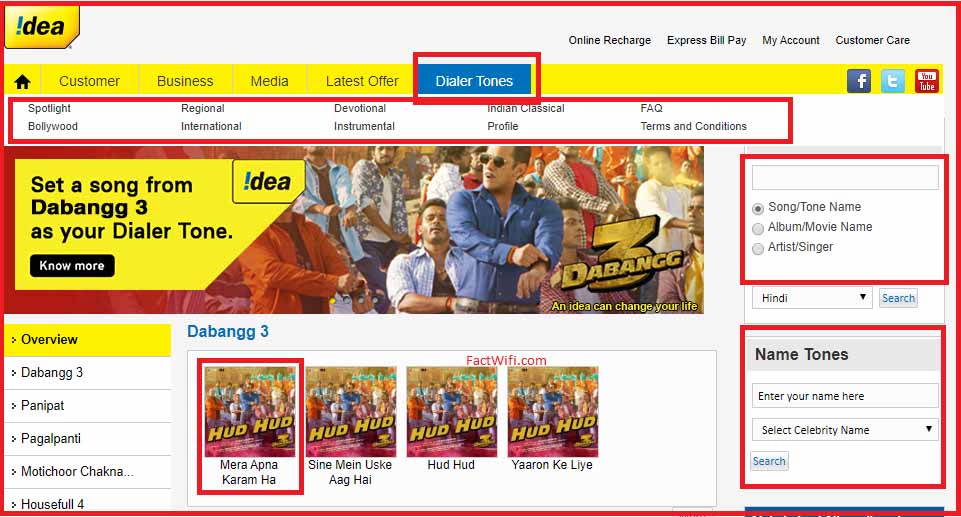Select the Song/Tone Name radio button
Image resolution: width=961 pixels, height=517 pixels.
coord(758,209)
